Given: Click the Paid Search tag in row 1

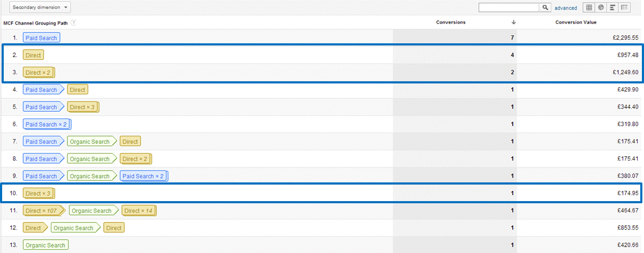Looking at the screenshot, I should click(41, 38).
